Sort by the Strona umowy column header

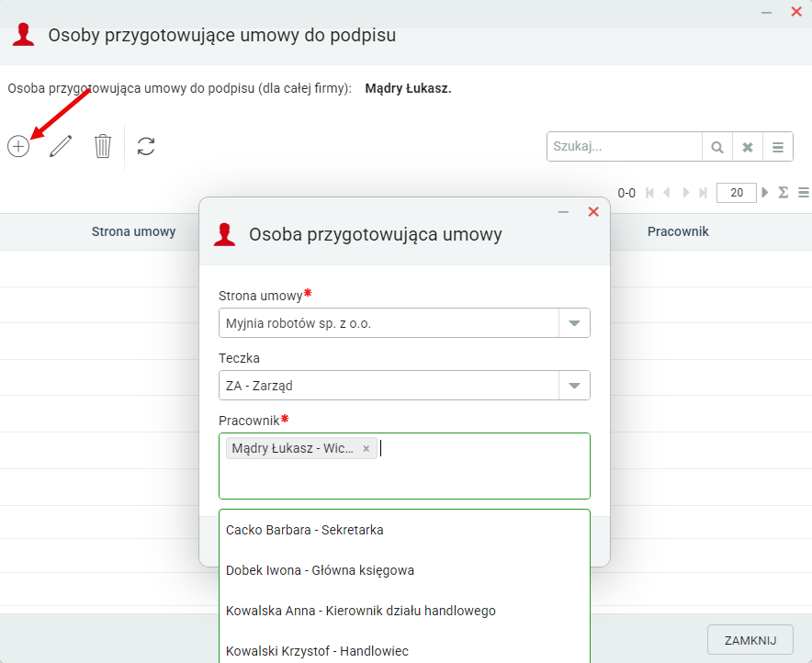[x=133, y=232]
